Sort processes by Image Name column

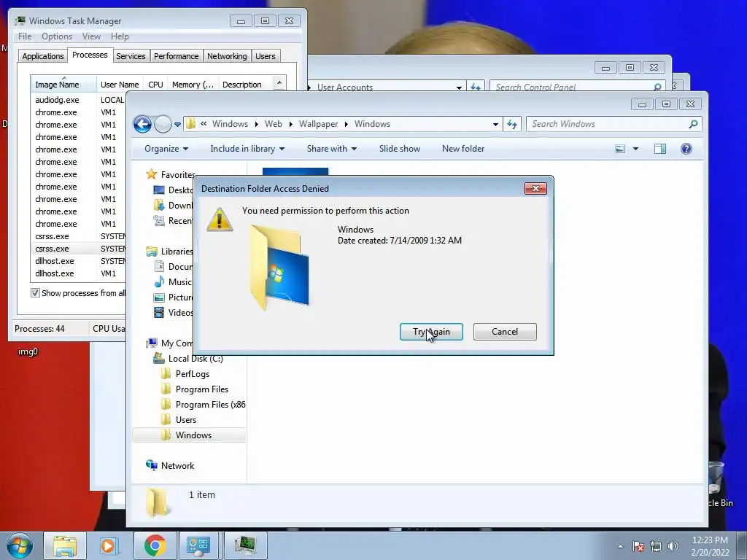point(63,85)
